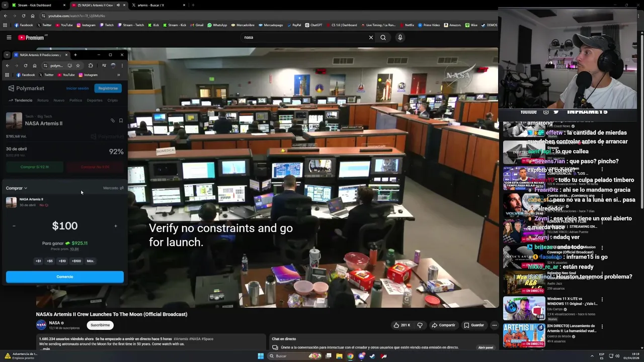Show more bookmarks chevron in Polymarket window

[x=119, y=75]
